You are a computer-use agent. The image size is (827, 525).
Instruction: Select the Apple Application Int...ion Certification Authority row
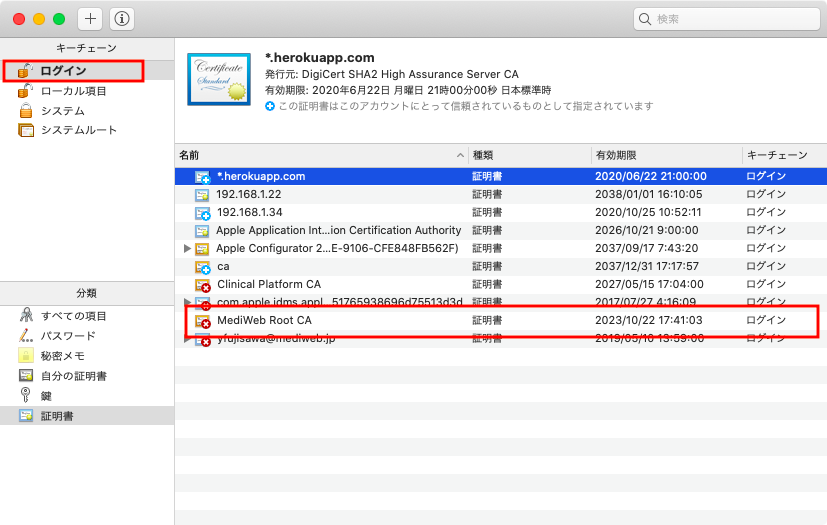(501, 230)
